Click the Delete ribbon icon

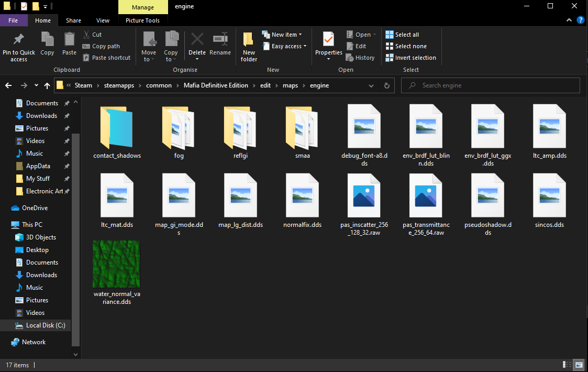[197, 40]
